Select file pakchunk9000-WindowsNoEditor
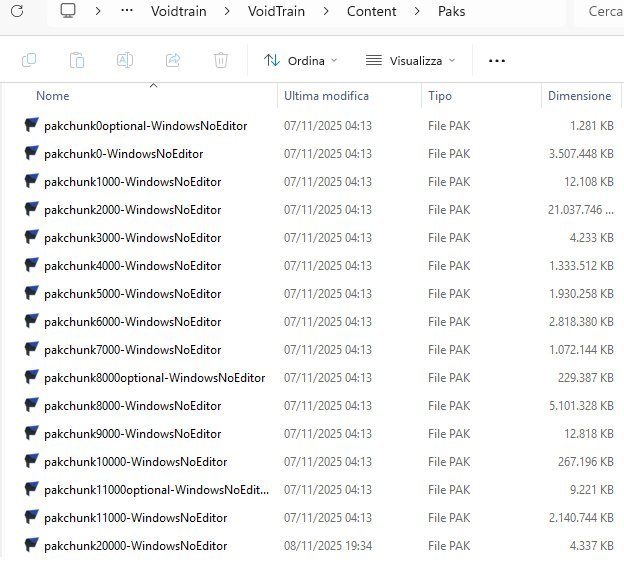 (133, 433)
